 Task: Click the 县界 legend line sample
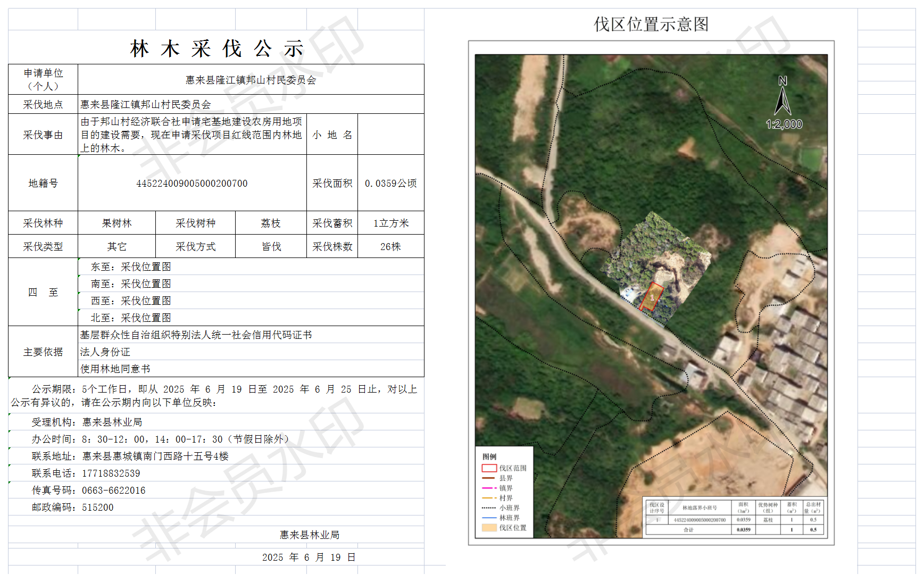tap(489, 478)
